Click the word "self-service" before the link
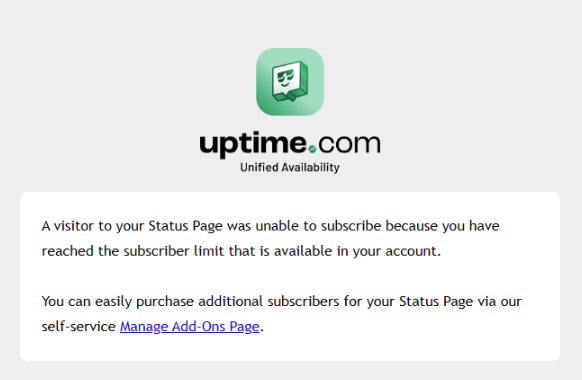This screenshot has width=582, height=380. click(79, 327)
